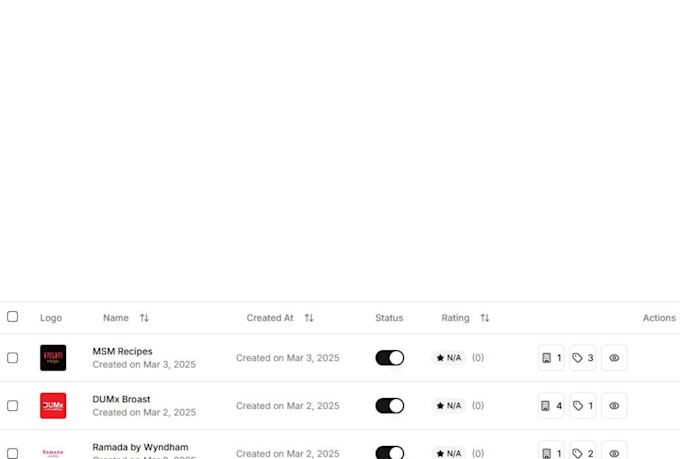Viewport: 680px width, 459px height.
Task: Open the DUMx Broast name link
Action: 121,399
